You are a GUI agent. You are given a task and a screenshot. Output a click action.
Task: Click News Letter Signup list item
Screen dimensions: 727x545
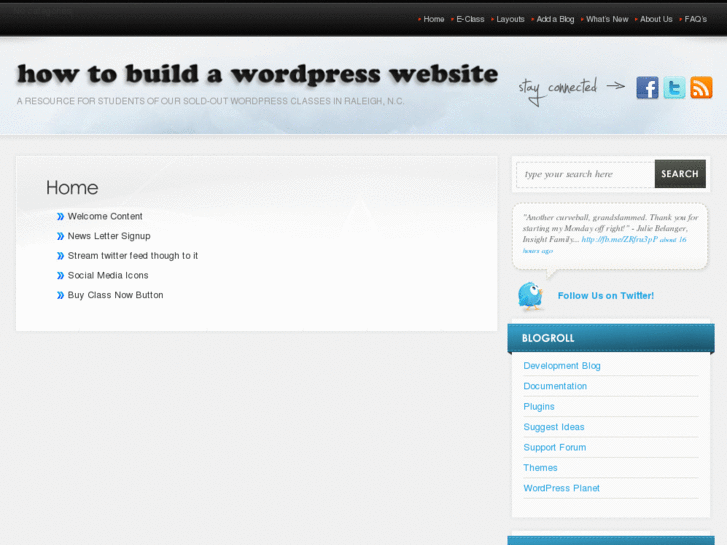[x=109, y=236]
